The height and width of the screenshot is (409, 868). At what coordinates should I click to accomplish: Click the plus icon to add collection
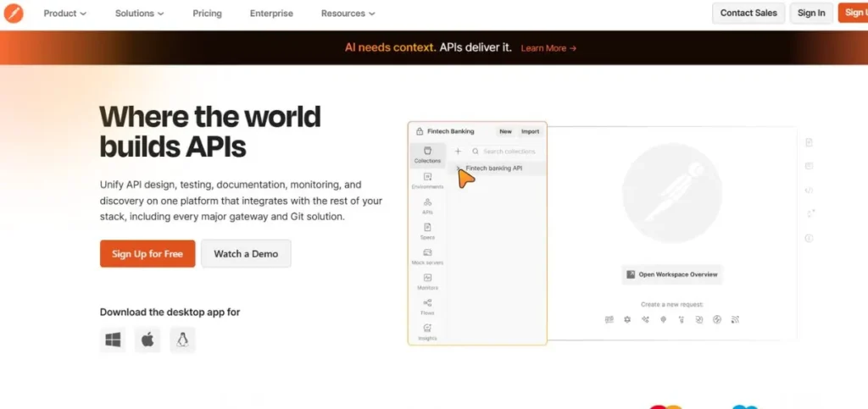[458, 152]
